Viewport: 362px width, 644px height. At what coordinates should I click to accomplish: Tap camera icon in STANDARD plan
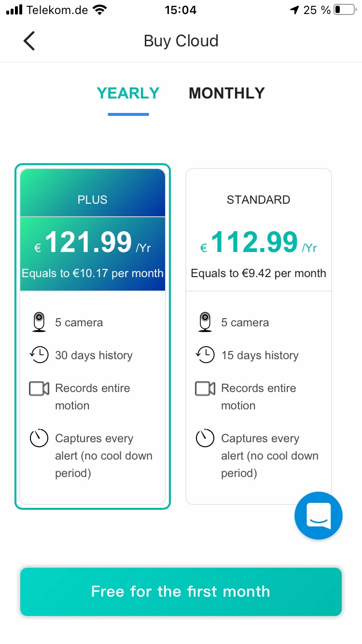click(x=205, y=322)
